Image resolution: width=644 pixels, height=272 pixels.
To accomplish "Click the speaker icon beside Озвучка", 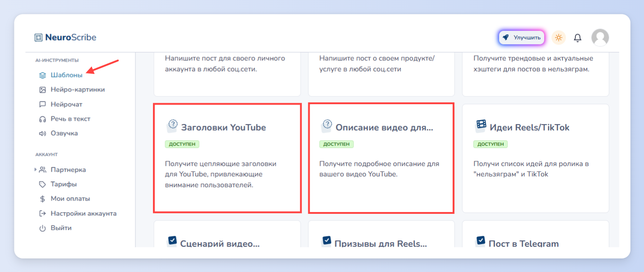I will coord(42,134).
